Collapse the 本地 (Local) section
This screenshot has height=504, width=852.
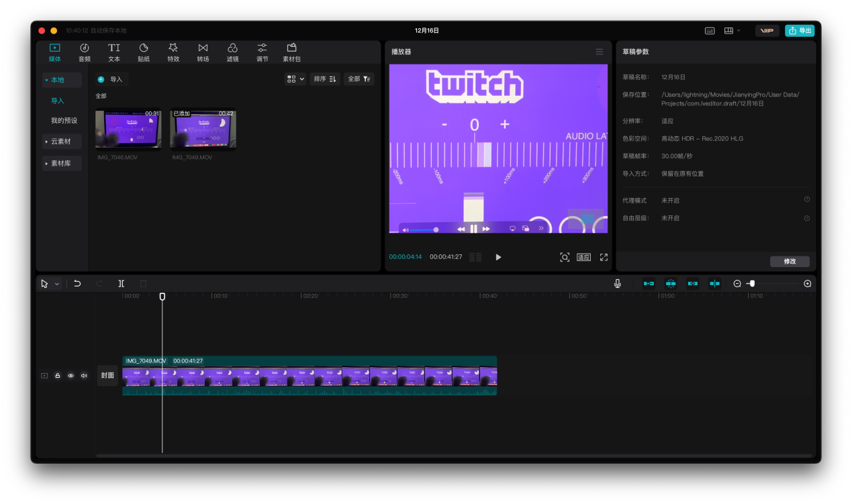[62, 80]
